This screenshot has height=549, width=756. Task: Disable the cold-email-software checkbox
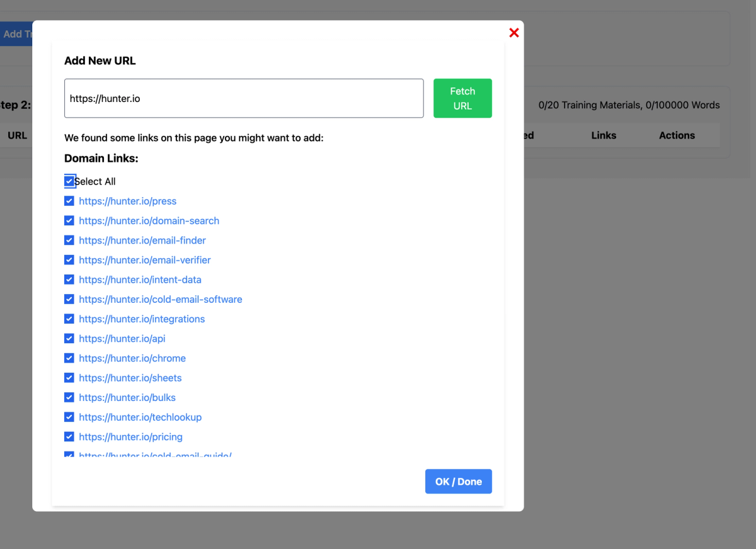coord(69,299)
